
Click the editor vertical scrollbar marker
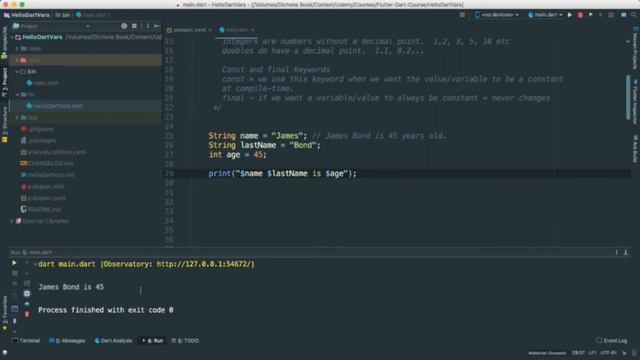[x=628, y=98]
